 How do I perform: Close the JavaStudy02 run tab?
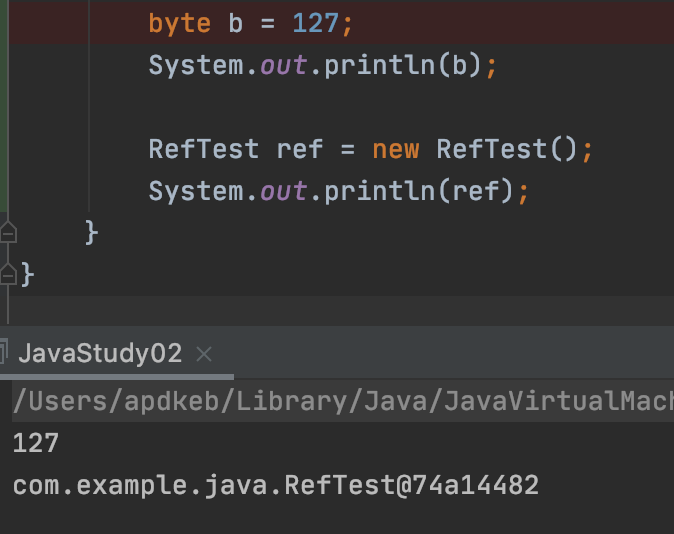204,355
